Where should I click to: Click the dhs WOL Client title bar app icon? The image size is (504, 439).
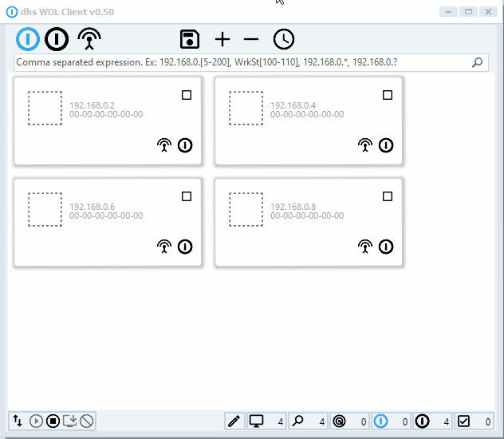(x=12, y=12)
